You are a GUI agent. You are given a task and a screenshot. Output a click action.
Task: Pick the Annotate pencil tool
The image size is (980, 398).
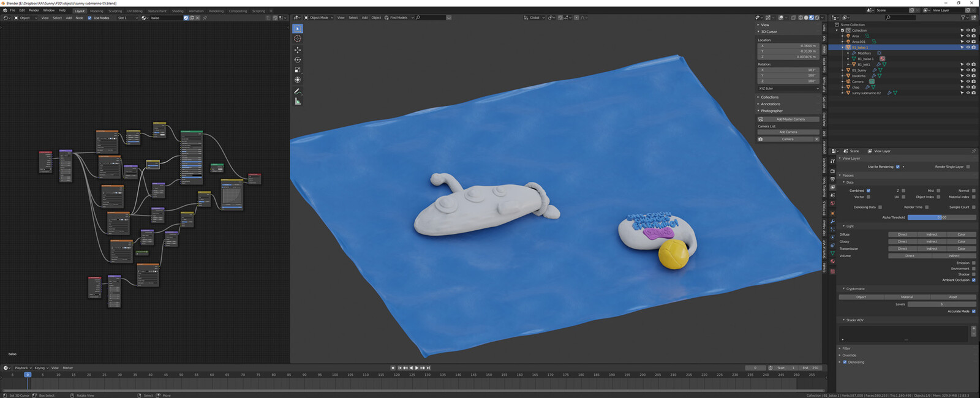point(298,91)
